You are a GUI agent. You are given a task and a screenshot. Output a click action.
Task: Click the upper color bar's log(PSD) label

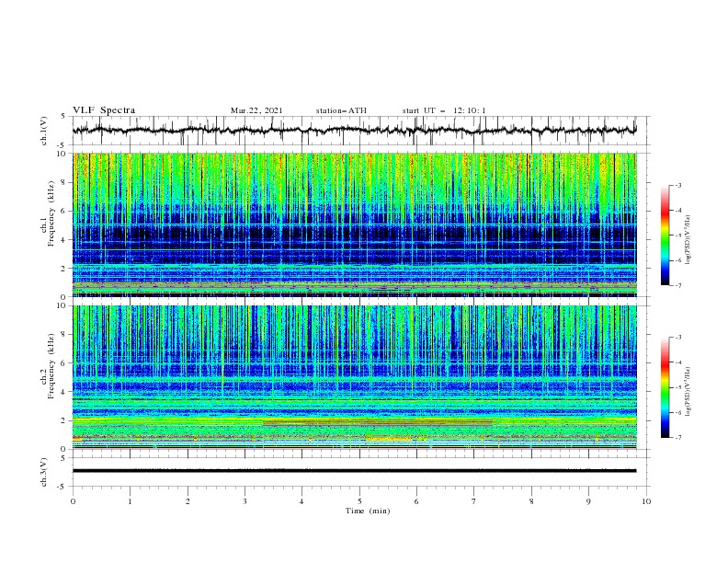(688, 239)
